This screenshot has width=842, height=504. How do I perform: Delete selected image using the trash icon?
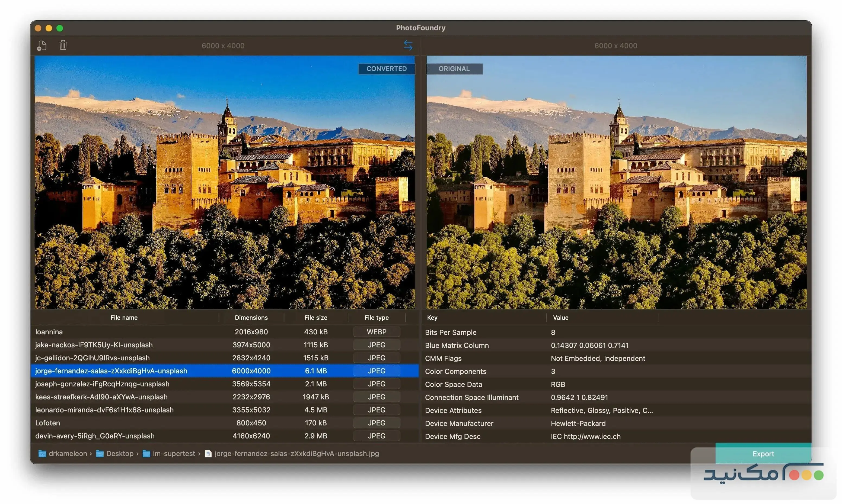pos(63,45)
